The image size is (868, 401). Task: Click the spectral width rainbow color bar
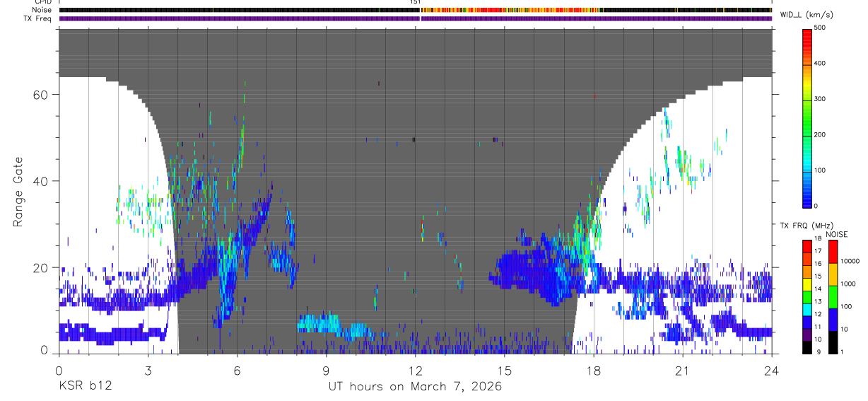[x=808, y=117]
